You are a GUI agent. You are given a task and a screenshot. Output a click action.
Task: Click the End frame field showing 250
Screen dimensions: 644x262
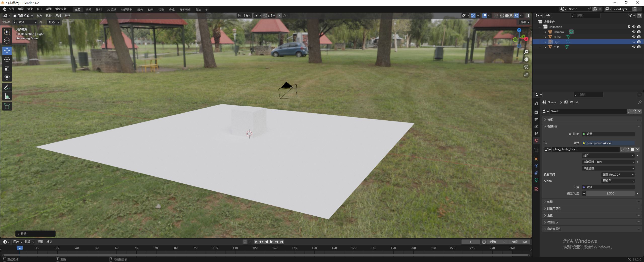click(x=520, y=242)
